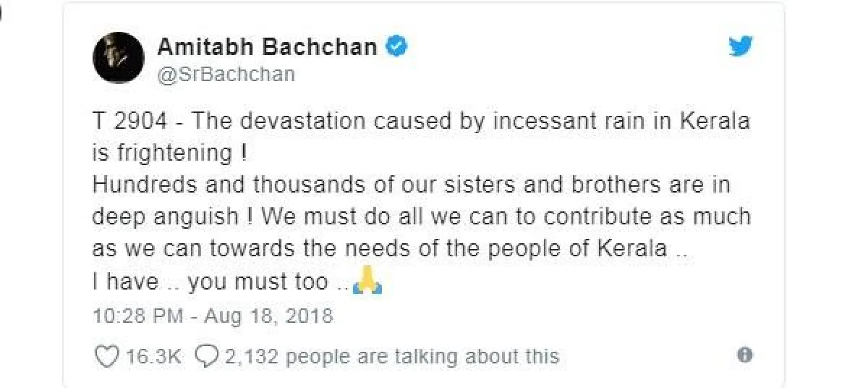Open the 10:28 PM - Aug 18, 2018 timestamp
The height and width of the screenshot is (388, 868).
tap(213, 316)
